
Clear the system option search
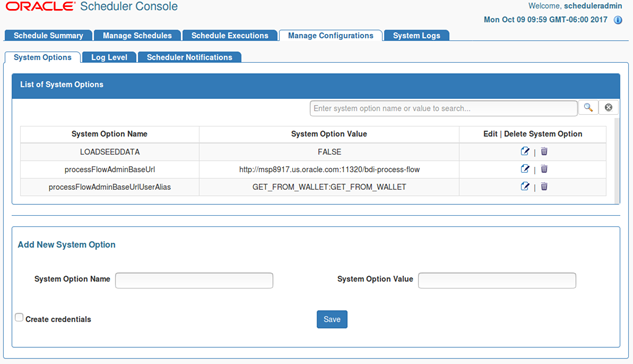tap(608, 108)
